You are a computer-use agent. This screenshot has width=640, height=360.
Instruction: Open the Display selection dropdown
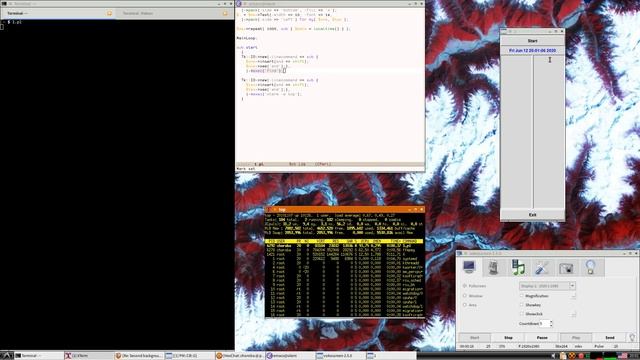[547, 286]
